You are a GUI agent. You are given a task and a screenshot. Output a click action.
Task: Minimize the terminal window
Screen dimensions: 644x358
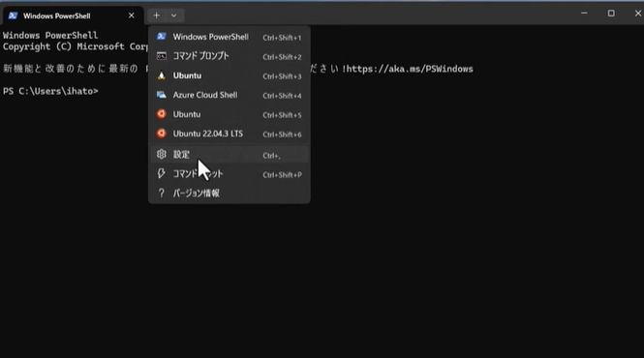pyautogui.click(x=584, y=14)
